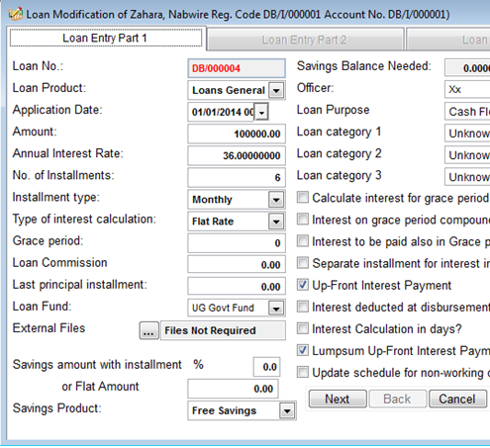Open Type of interest calculation dropdown

tap(276, 222)
